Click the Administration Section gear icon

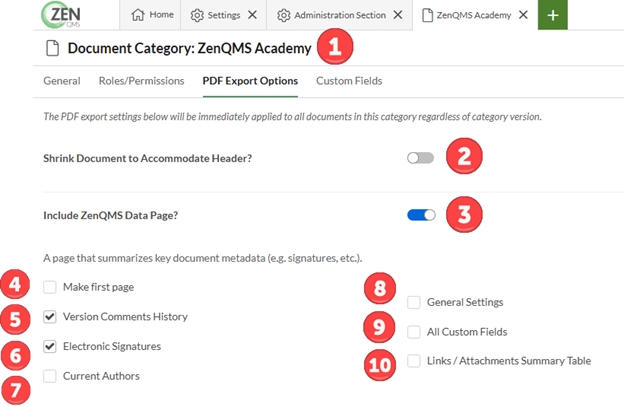(283, 16)
